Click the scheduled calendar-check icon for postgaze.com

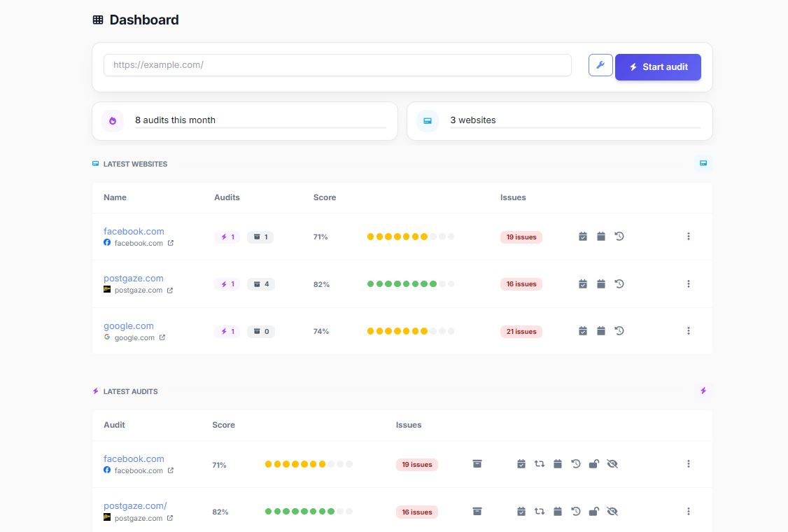tap(583, 283)
